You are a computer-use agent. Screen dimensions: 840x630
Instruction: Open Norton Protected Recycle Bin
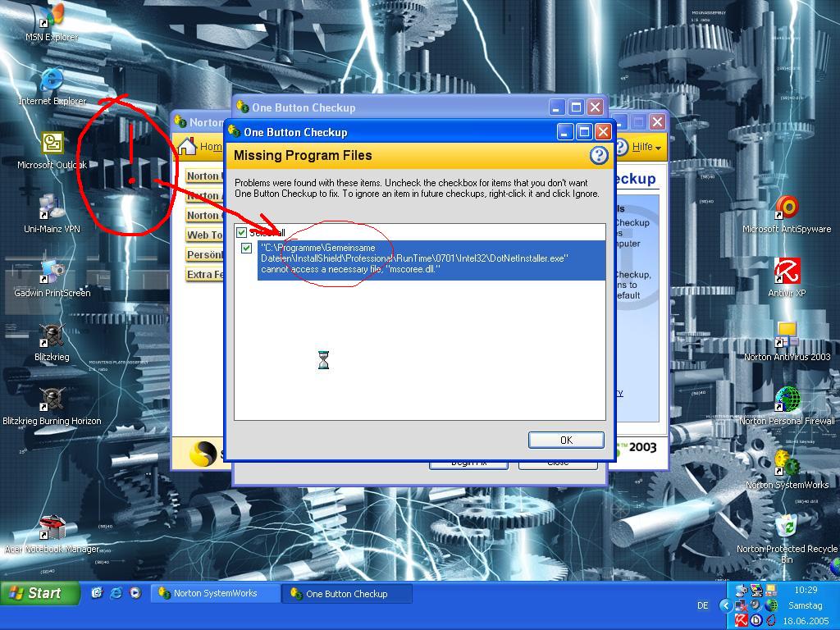pos(787,539)
